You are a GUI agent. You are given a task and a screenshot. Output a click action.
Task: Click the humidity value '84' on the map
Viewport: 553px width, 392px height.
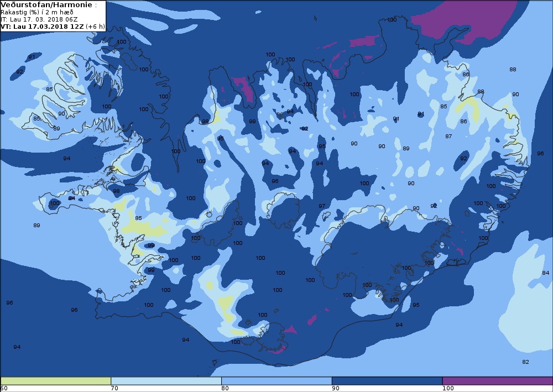click(546, 273)
